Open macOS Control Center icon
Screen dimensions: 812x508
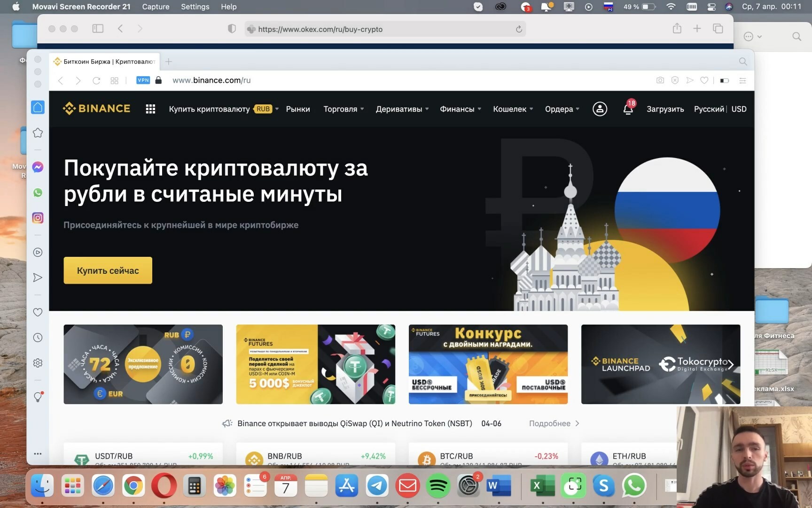click(x=711, y=7)
